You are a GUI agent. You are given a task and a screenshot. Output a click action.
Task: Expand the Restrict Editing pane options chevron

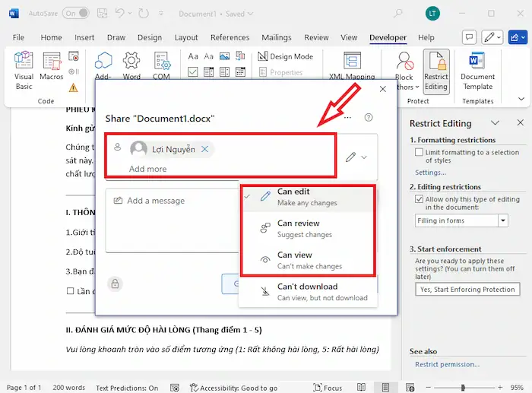[495, 123]
